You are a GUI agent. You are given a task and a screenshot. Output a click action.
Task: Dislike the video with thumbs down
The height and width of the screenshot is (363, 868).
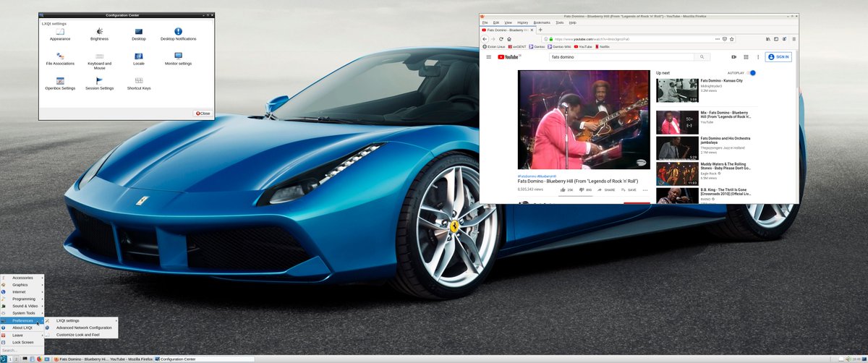[582, 189]
